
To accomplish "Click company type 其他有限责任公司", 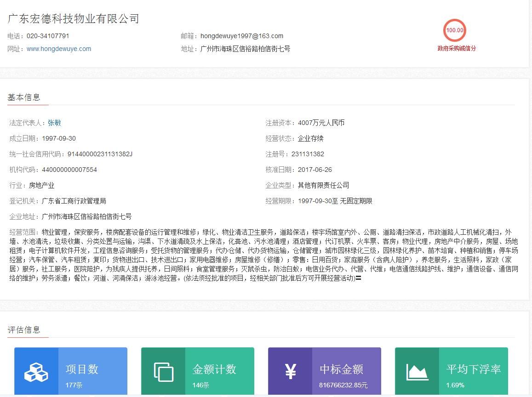I will click(323, 185).
